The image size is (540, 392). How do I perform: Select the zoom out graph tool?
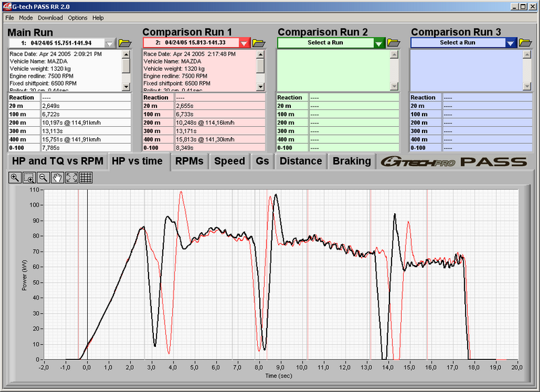click(x=43, y=177)
